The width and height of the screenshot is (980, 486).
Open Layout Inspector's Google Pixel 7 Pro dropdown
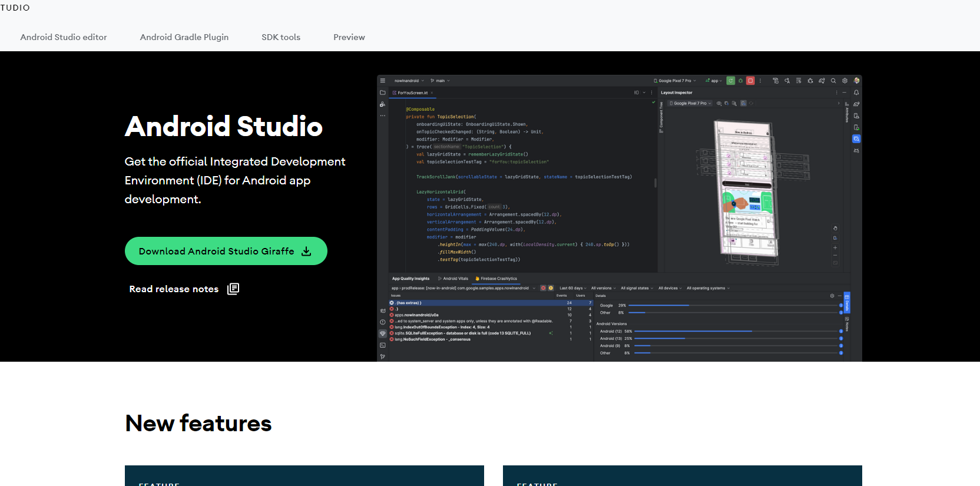690,103
